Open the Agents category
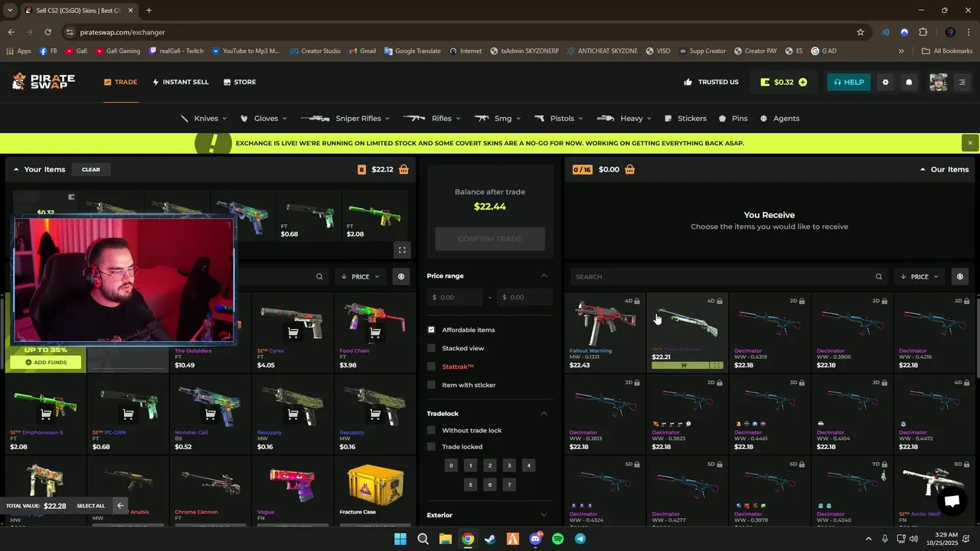Viewport: 980px width, 551px height. pyautogui.click(x=779, y=119)
